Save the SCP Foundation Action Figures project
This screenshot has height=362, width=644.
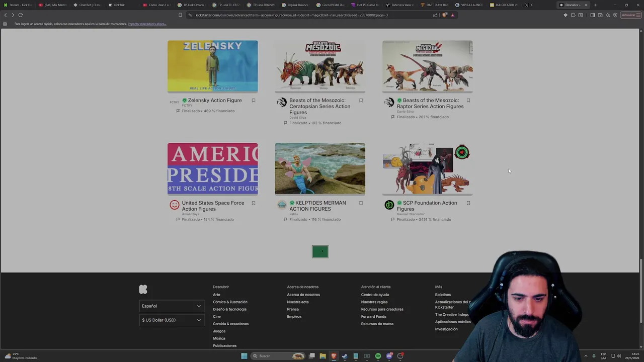[468, 203]
